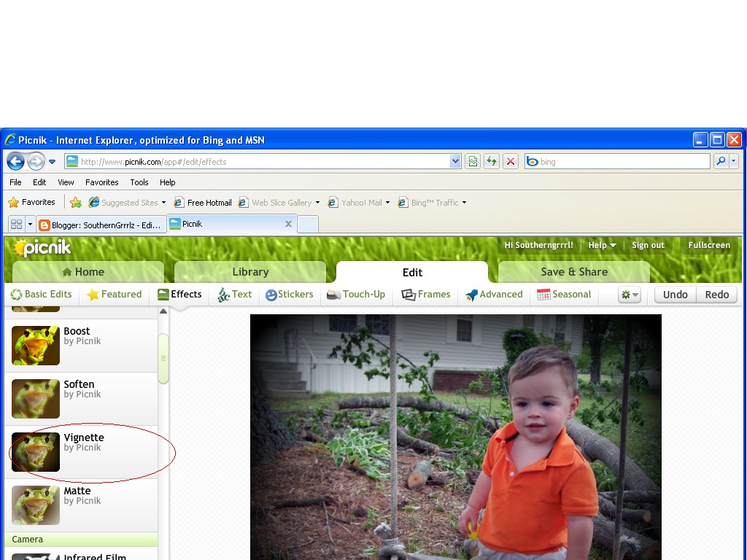Open the View menu

[66, 182]
